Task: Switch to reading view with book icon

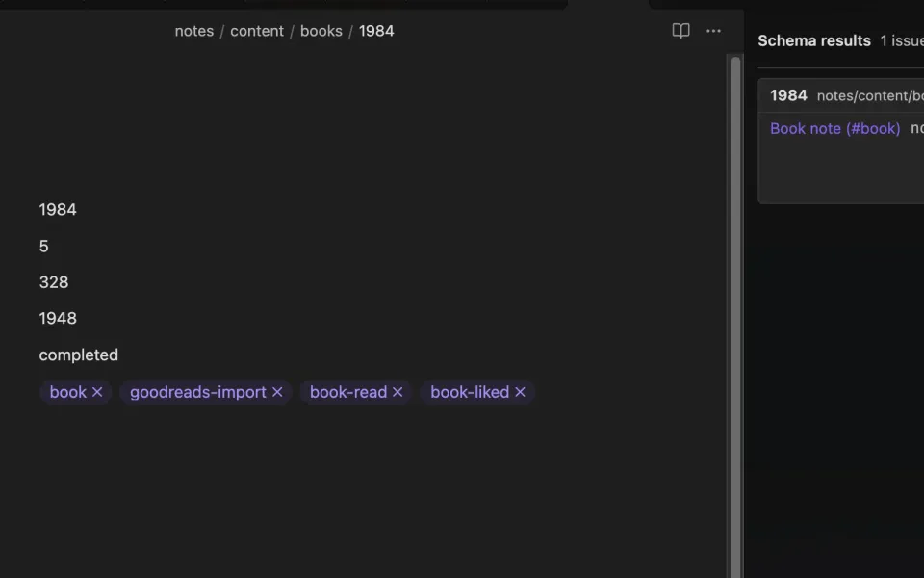Action: click(680, 31)
